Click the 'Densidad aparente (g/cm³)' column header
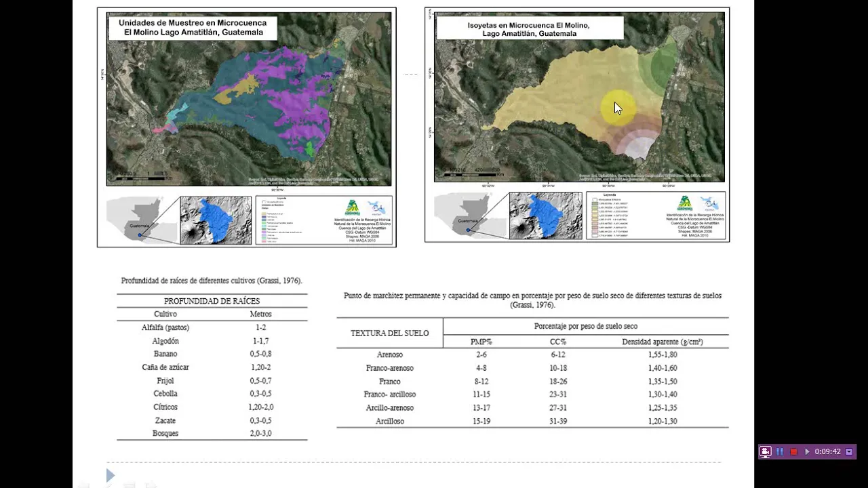The width and height of the screenshot is (868, 488). (663, 342)
